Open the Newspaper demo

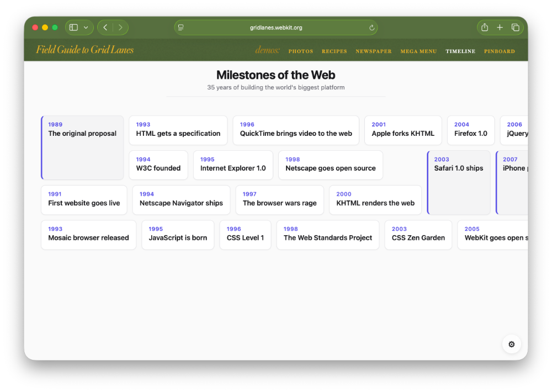coord(374,51)
